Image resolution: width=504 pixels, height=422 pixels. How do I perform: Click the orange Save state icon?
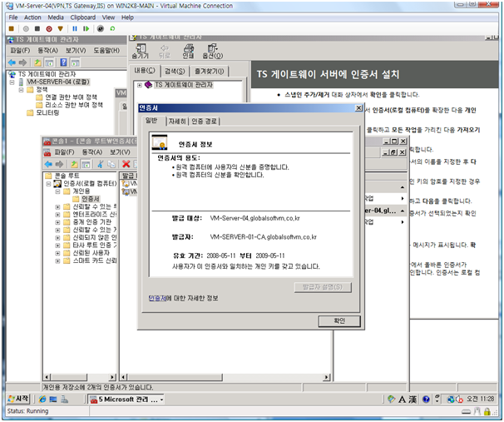[60, 28]
